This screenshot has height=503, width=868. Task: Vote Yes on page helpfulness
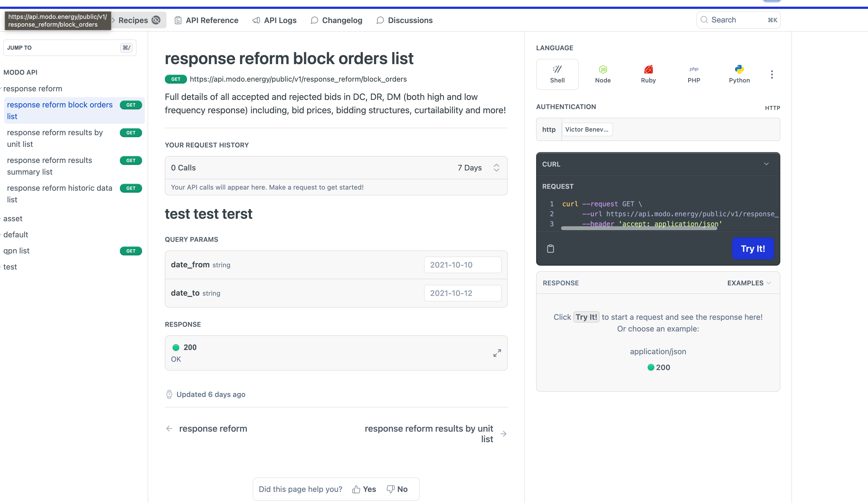pyautogui.click(x=364, y=489)
